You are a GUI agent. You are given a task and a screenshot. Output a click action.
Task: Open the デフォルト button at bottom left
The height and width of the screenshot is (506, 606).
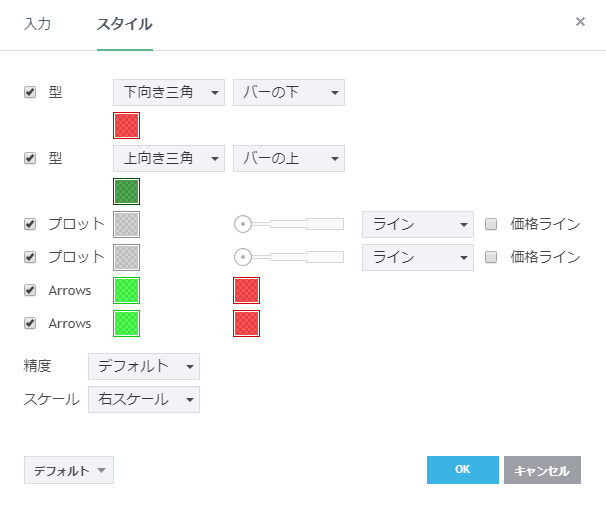68,470
